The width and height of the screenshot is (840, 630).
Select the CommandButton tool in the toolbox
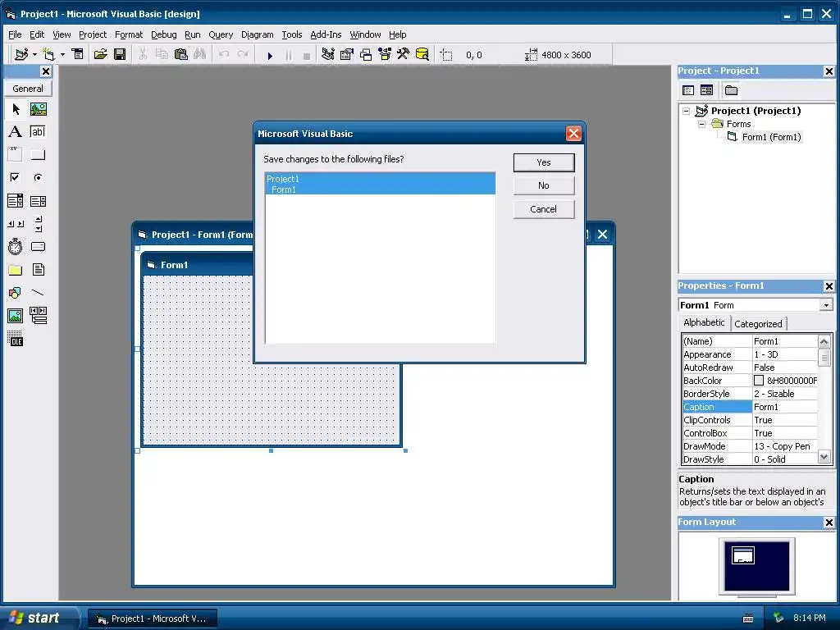tap(38, 154)
